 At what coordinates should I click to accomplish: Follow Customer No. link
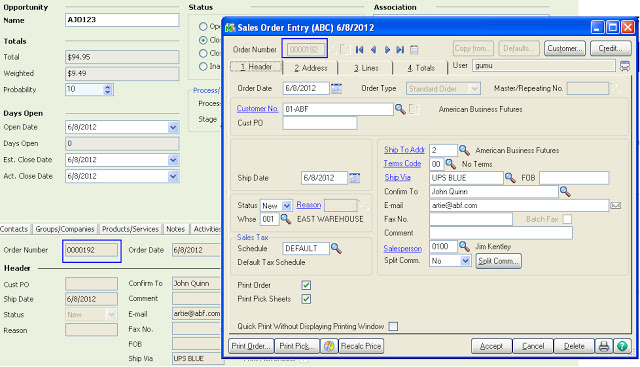(258, 109)
